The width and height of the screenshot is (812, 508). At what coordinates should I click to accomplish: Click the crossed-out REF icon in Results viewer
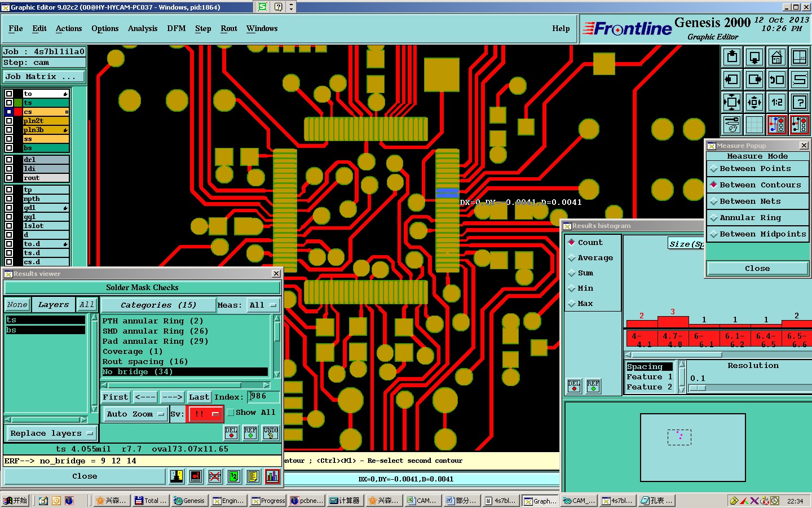click(215, 476)
